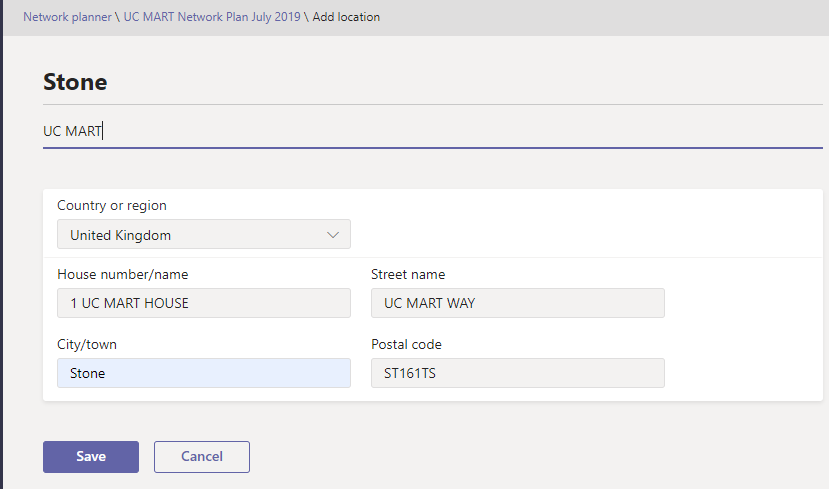The image size is (829, 489).
Task: Click the Stone location name heading
Action: pyautogui.click(x=75, y=82)
